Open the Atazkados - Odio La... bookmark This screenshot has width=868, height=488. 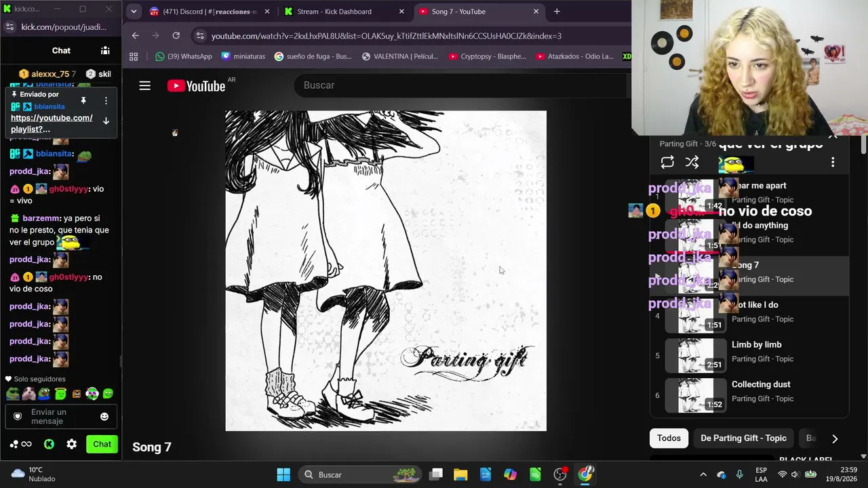(x=575, y=56)
